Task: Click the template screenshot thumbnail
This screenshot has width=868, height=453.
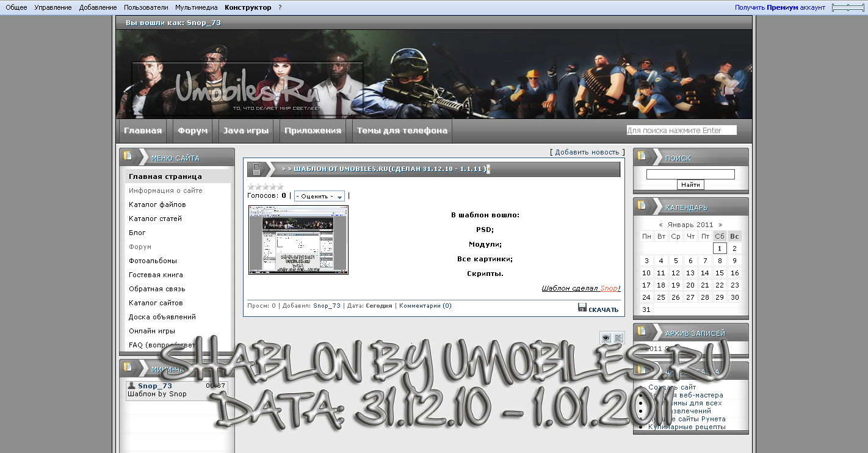Action: (x=298, y=240)
